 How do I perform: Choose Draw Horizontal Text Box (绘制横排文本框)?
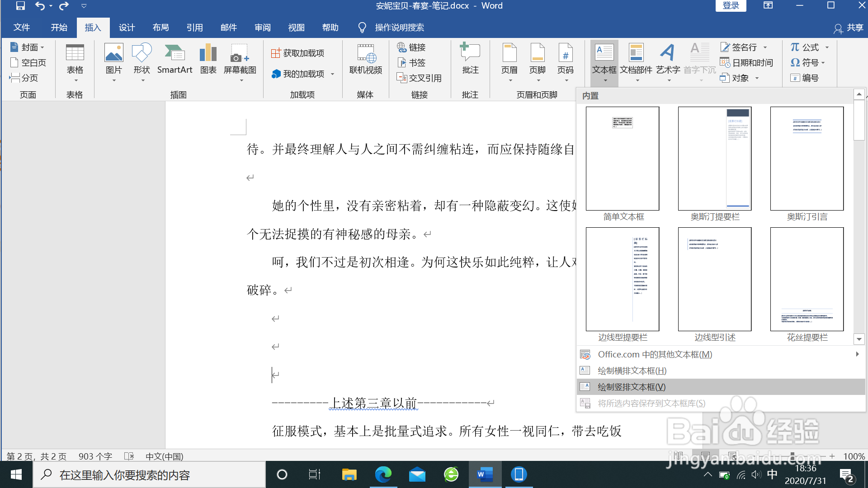click(x=721, y=371)
